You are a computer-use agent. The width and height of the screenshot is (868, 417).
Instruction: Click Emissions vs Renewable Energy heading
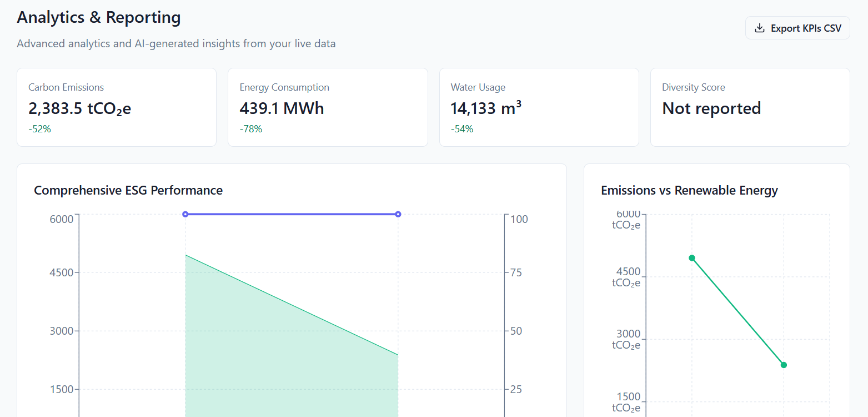689,190
